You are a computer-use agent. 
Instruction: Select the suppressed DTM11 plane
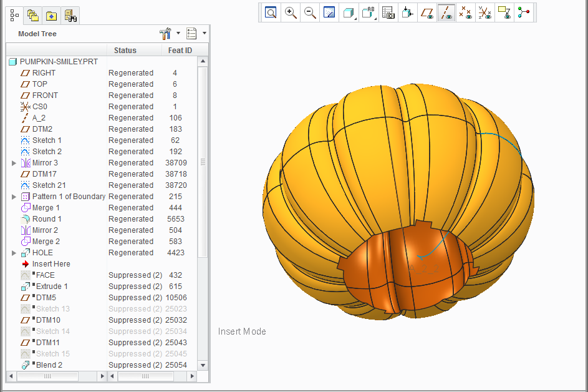[x=41, y=343]
